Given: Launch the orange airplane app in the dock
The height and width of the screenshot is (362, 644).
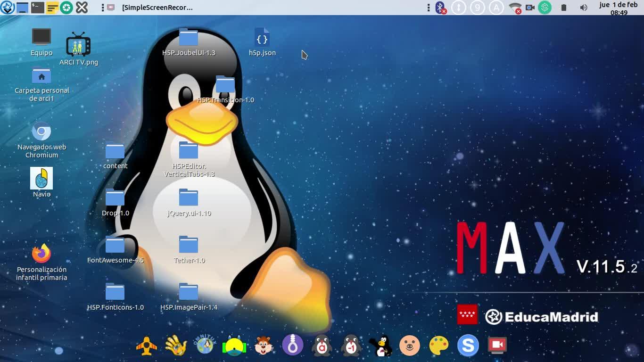Looking at the screenshot, I should 147,346.
